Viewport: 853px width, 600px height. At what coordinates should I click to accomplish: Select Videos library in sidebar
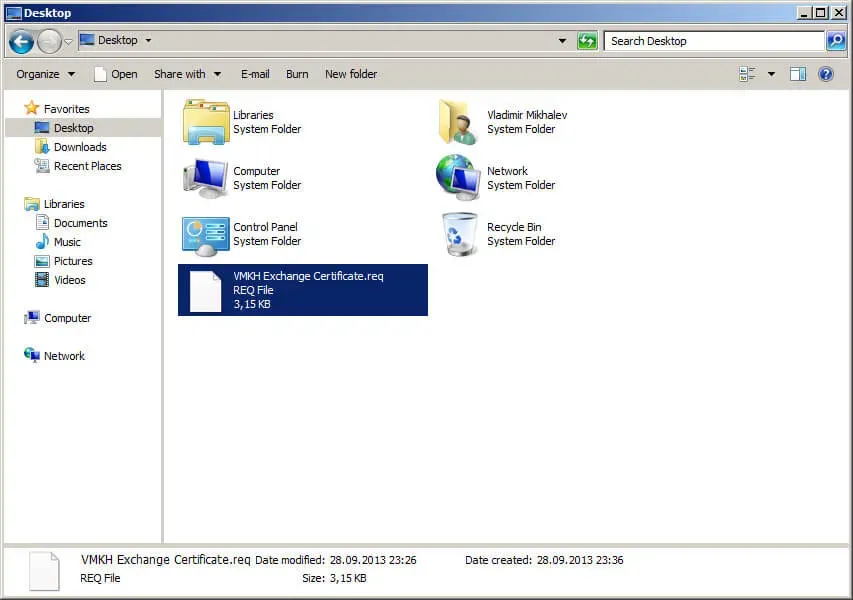pos(70,280)
